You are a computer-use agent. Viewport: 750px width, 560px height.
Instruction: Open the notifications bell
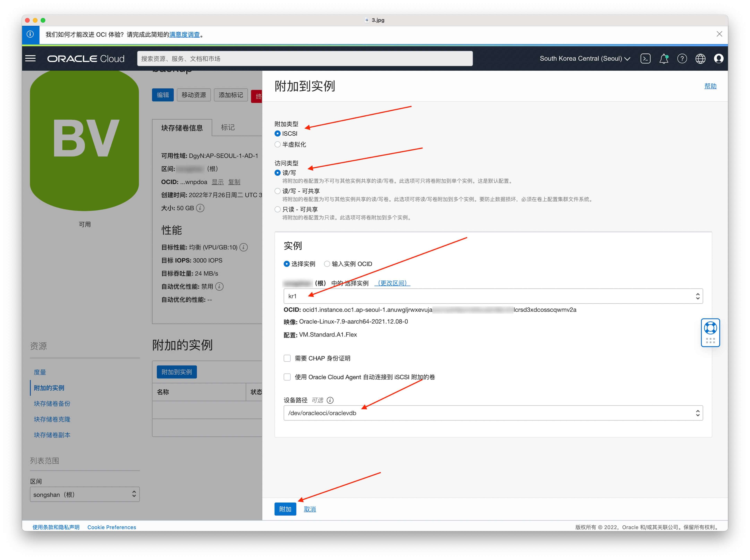coord(664,59)
